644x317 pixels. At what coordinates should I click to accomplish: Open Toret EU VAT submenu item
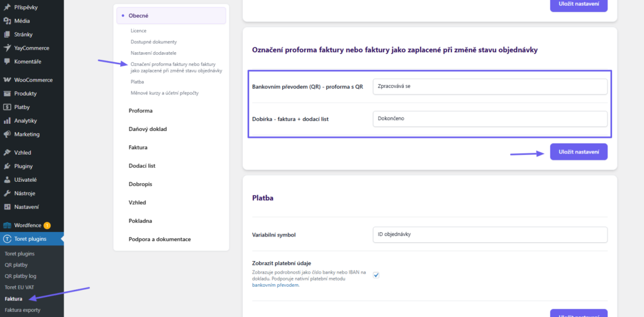[19, 287]
